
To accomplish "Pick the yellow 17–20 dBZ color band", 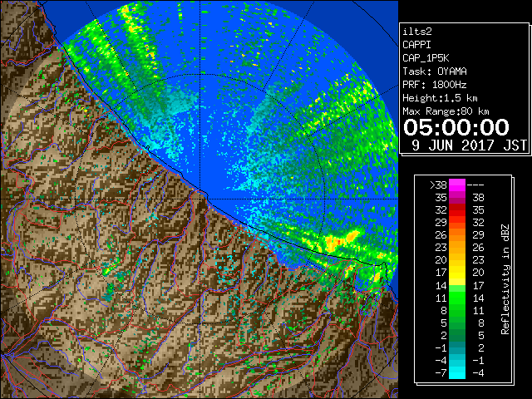I will point(457,273).
